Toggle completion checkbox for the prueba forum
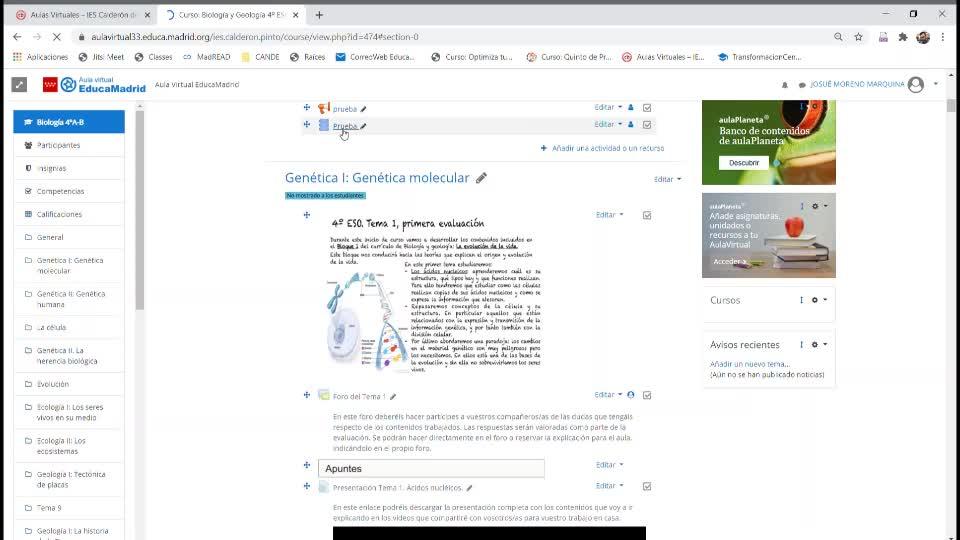 (647, 108)
